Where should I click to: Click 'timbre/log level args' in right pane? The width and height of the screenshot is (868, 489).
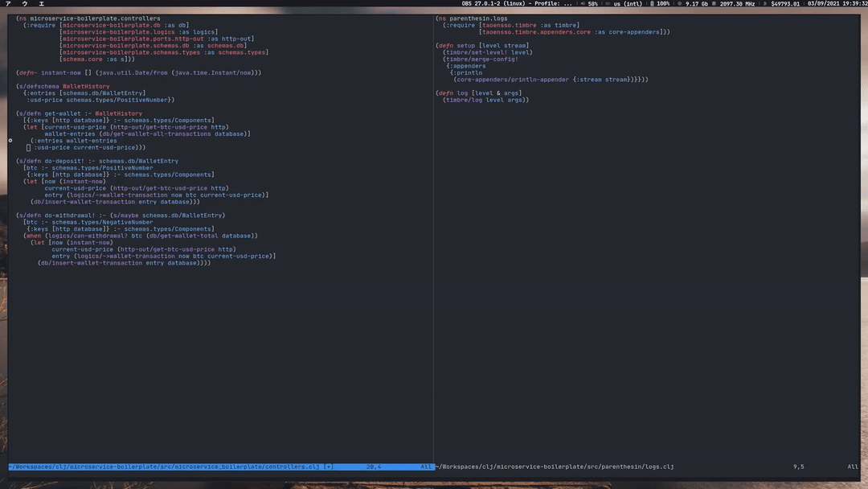pos(485,101)
